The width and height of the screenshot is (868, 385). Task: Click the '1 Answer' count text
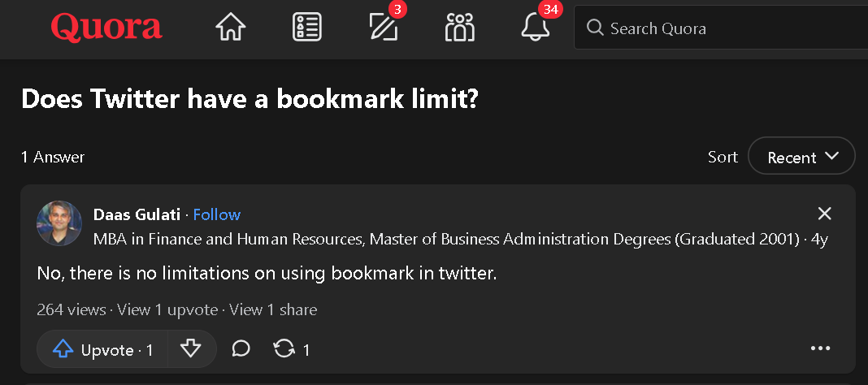pyautogui.click(x=53, y=157)
